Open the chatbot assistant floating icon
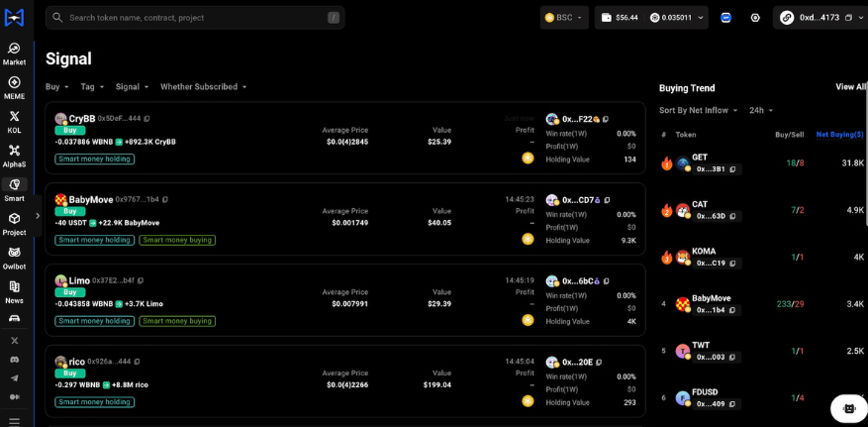This screenshot has height=427, width=868. [x=848, y=407]
